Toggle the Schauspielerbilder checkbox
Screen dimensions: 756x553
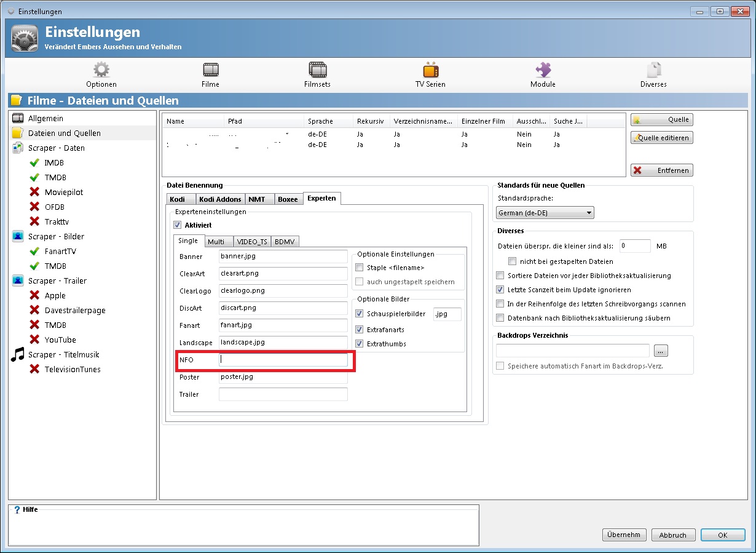[x=360, y=314]
